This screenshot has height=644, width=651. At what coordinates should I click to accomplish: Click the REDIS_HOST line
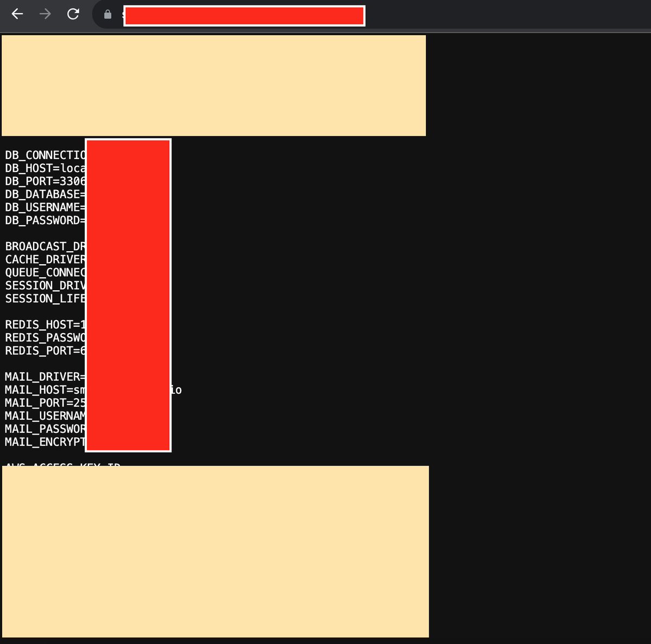pyautogui.click(x=45, y=324)
